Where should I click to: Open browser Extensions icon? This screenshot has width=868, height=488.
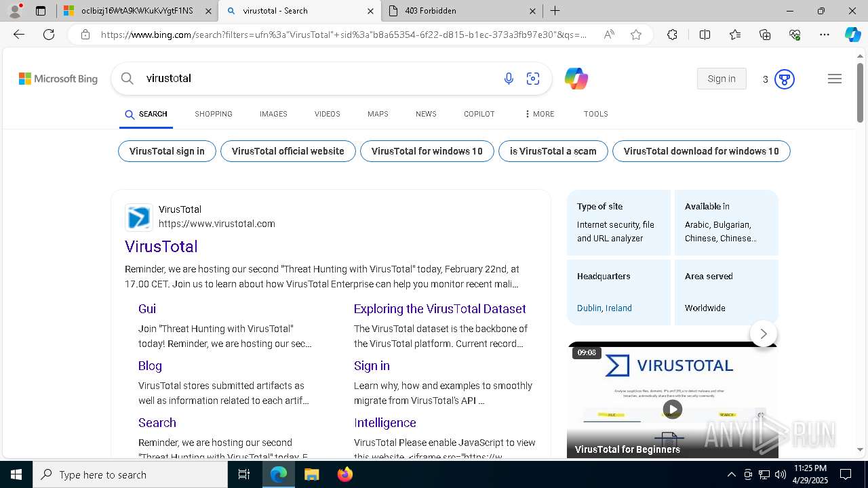point(672,35)
